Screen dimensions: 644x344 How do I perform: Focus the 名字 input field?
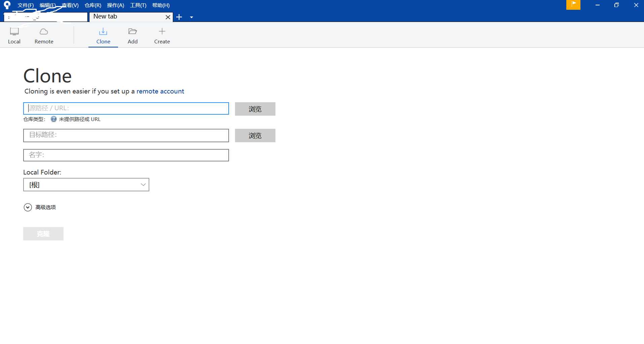(x=126, y=155)
